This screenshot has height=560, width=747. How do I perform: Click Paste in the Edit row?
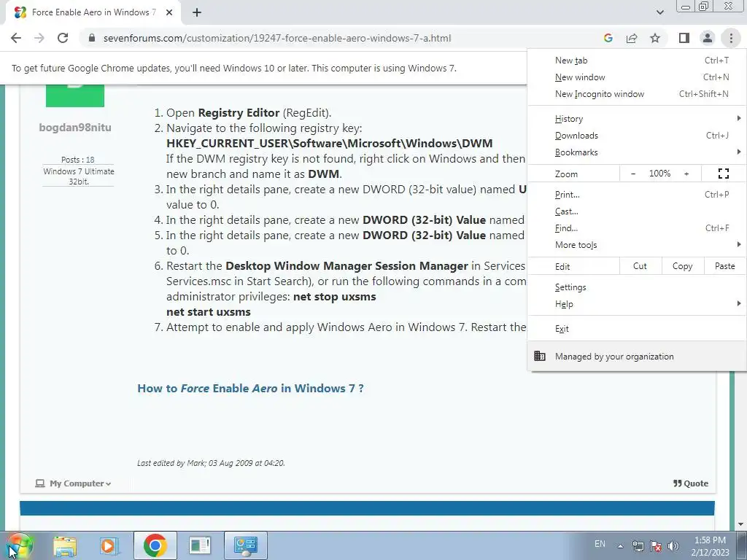click(x=724, y=266)
